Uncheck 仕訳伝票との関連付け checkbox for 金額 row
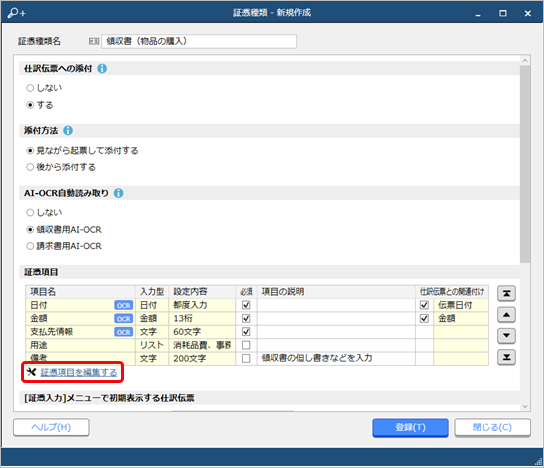Viewport: 544px width, 468px height. tap(424, 318)
